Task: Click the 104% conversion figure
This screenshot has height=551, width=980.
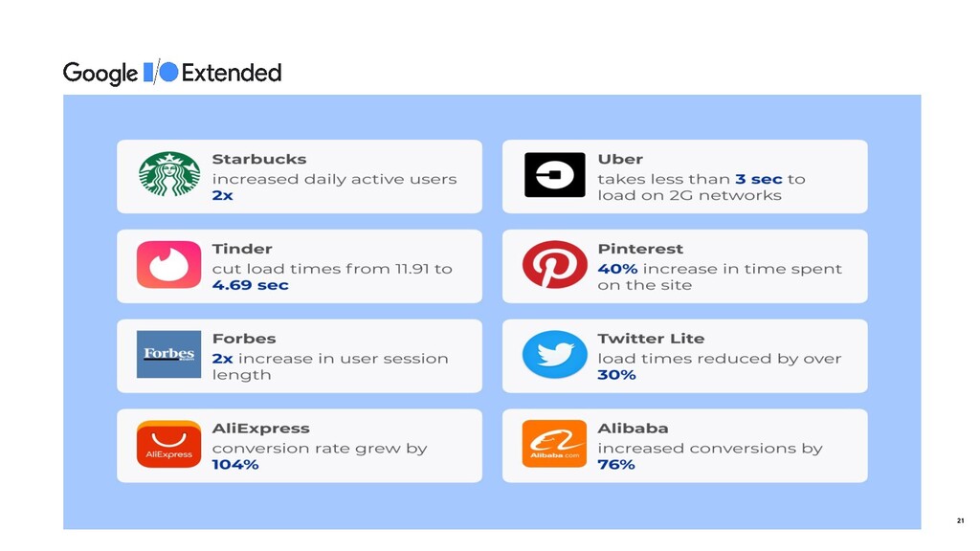Action: [x=235, y=465]
